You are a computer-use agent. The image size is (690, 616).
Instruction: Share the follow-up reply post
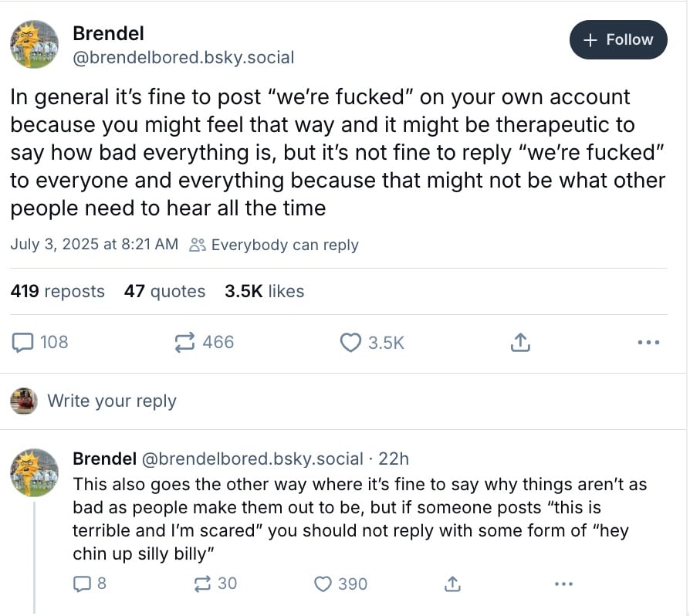(453, 584)
